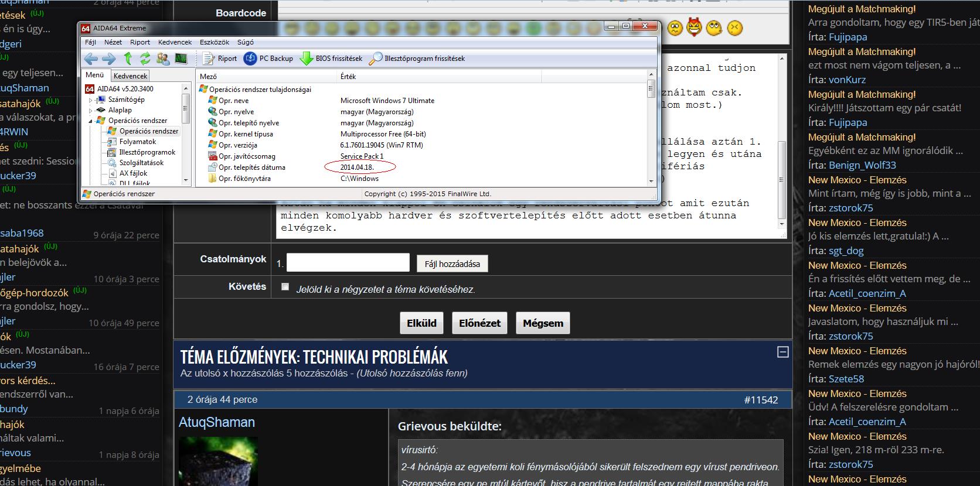This screenshot has height=486, width=980.
Task: Switch to the Menü tab above the tree
Action: tap(95, 75)
